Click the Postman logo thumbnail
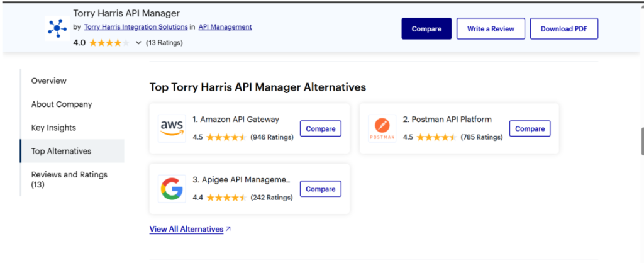This screenshot has width=644, height=263. tap(382, 128)
